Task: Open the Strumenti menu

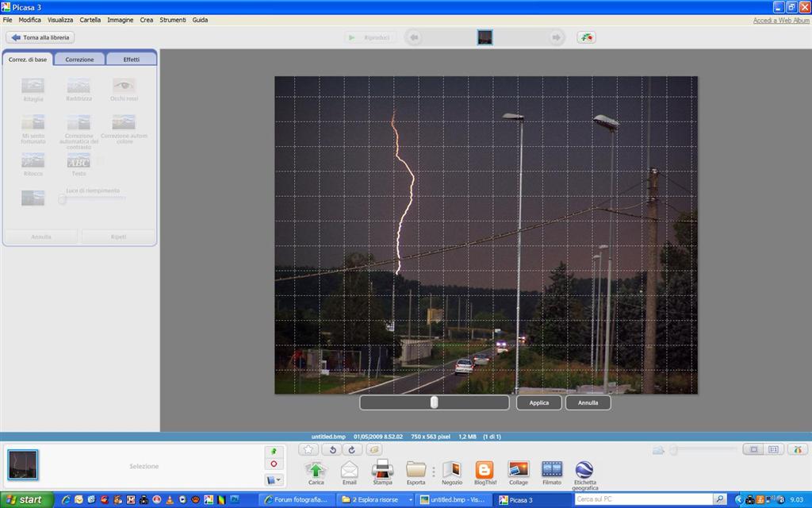Action: point(172,20)
